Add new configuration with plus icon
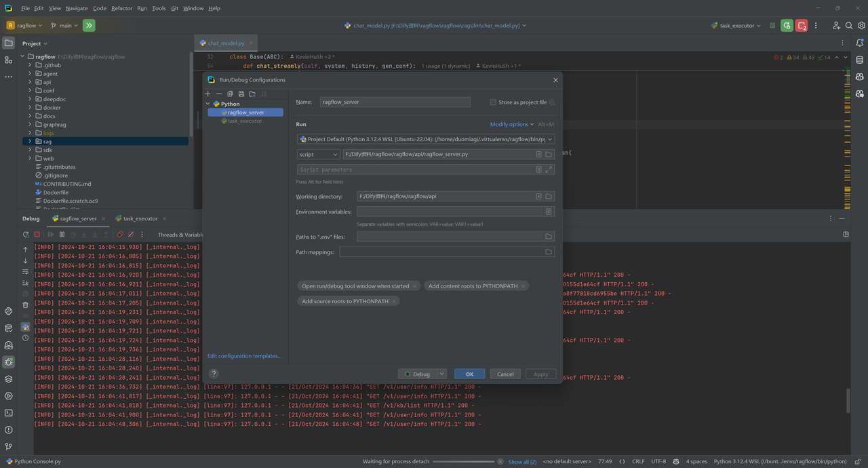868x468 pixels. pos(208,94)
